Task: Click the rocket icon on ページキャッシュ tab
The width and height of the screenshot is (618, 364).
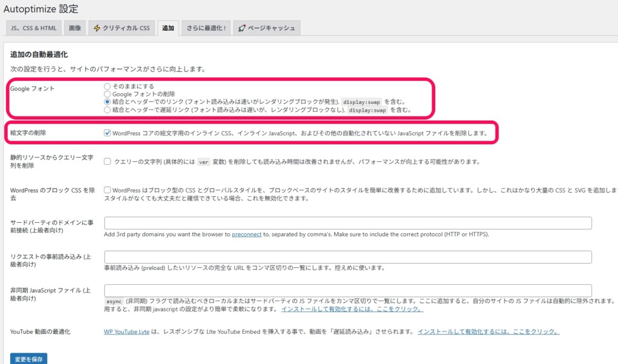Action: [x=241, y=28]
